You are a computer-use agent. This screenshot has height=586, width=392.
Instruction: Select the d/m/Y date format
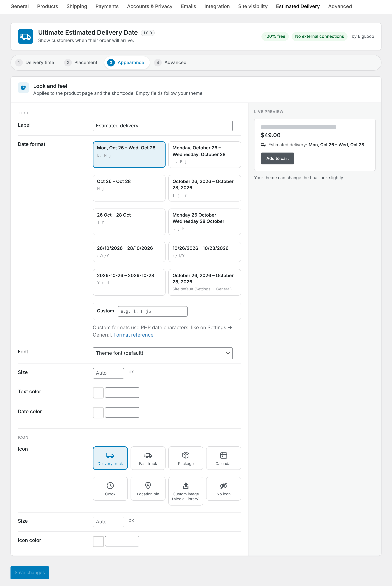(x=129, y=252)
